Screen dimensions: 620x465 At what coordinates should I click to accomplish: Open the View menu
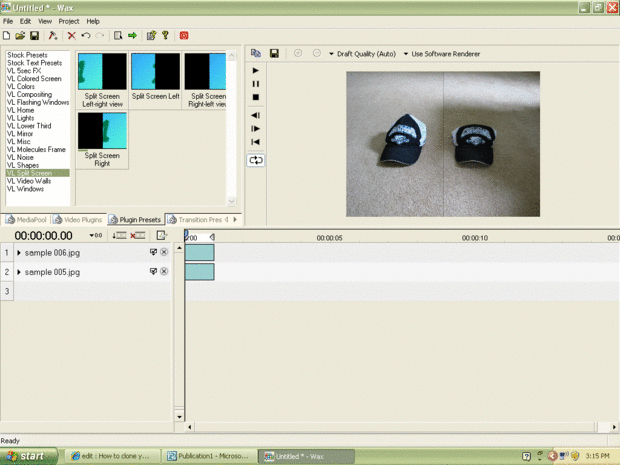45,21
